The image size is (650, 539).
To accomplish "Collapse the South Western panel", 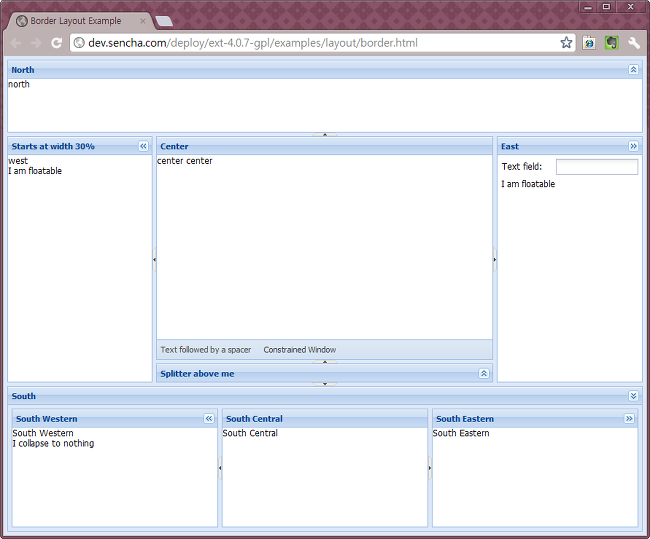I will [x=209, y=419].
